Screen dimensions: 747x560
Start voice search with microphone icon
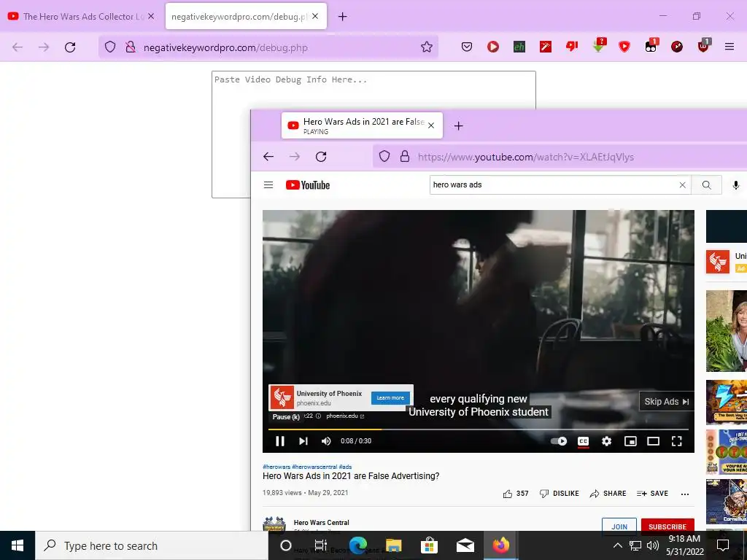click(x=735, y=184)
